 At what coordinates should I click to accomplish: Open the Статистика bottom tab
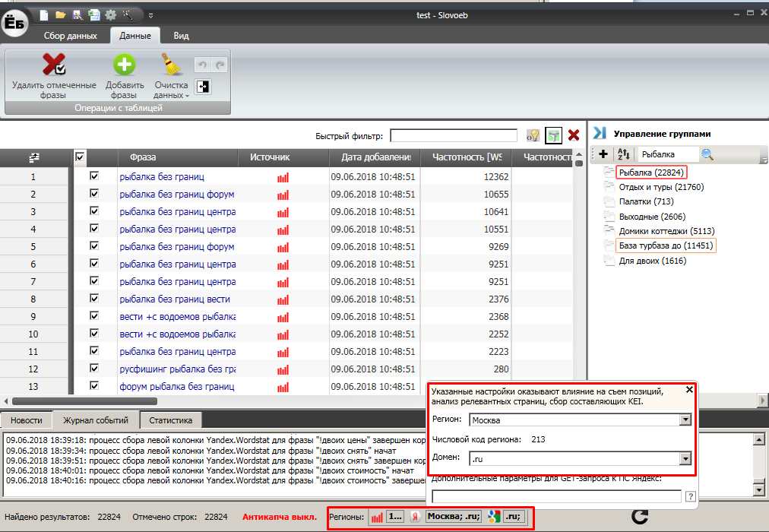coord(170,420)
